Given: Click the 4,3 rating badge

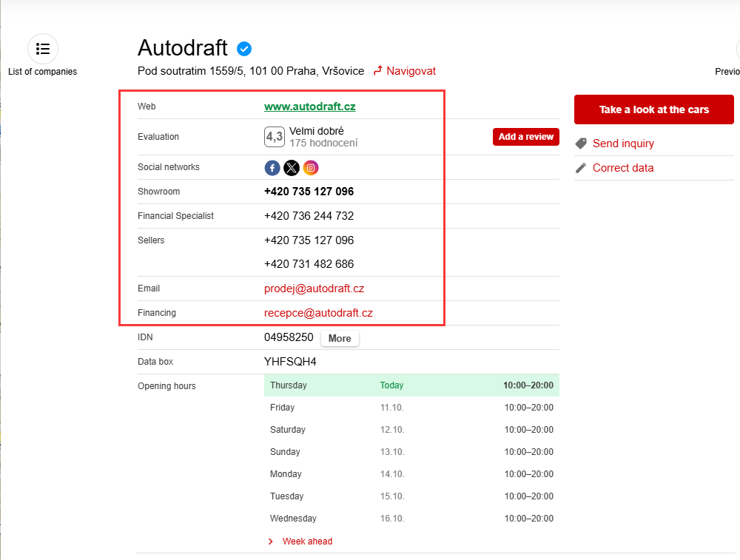Looking at the screenshot, I should coord(275,137).
